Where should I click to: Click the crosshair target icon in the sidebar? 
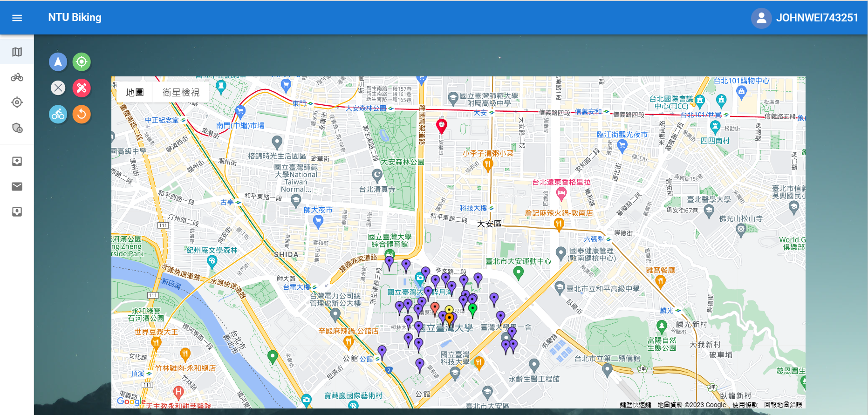click(17, 102)
